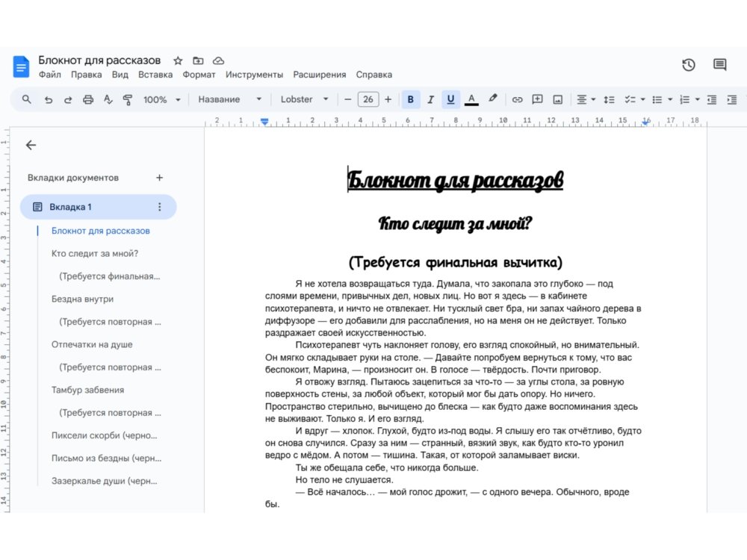Screen dimensions: 747x560
Task: Toggle bold formatting
Action: (410, 99)
